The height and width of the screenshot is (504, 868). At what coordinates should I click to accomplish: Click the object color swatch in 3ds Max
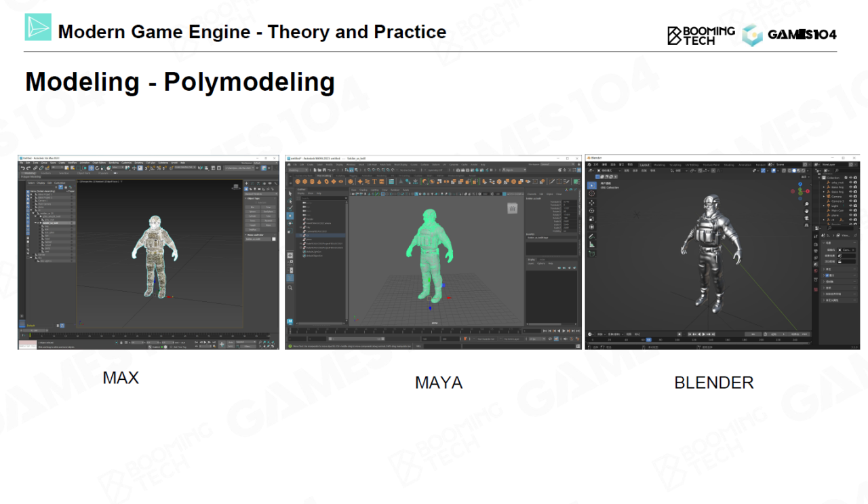(x=274, y=239)
